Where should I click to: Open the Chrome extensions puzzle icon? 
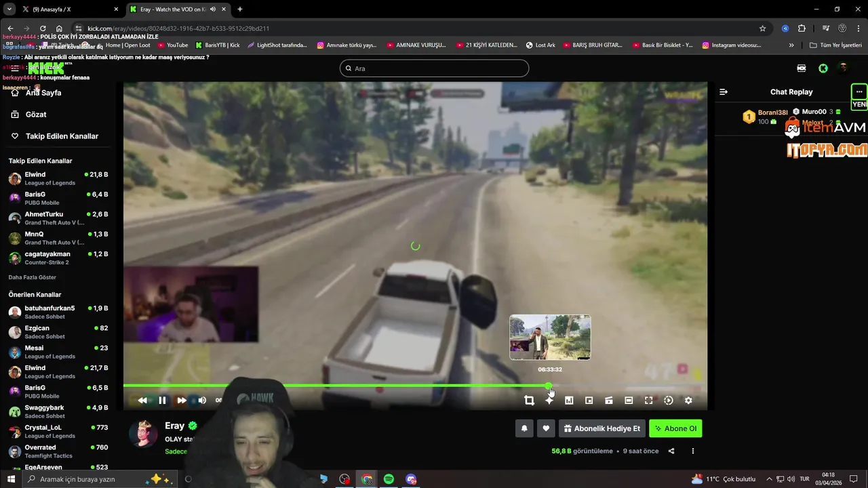coord(802,28)
